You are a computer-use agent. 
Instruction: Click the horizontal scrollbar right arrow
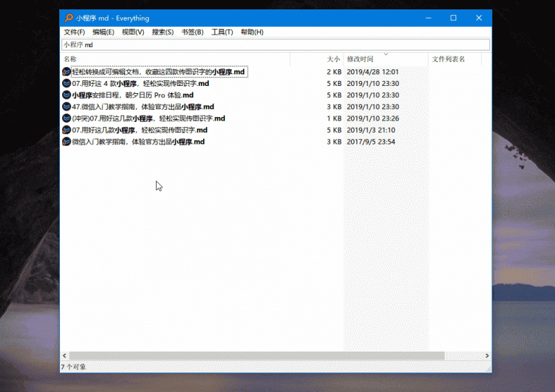click(x=487, y=356)
